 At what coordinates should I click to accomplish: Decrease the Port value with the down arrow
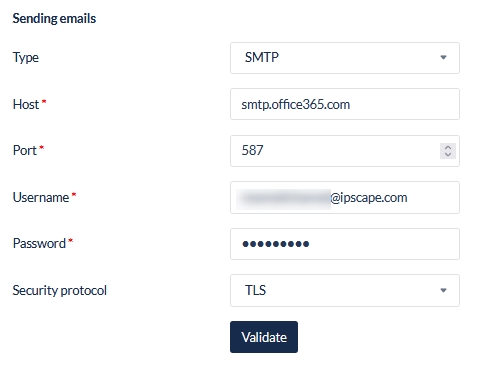448,154
